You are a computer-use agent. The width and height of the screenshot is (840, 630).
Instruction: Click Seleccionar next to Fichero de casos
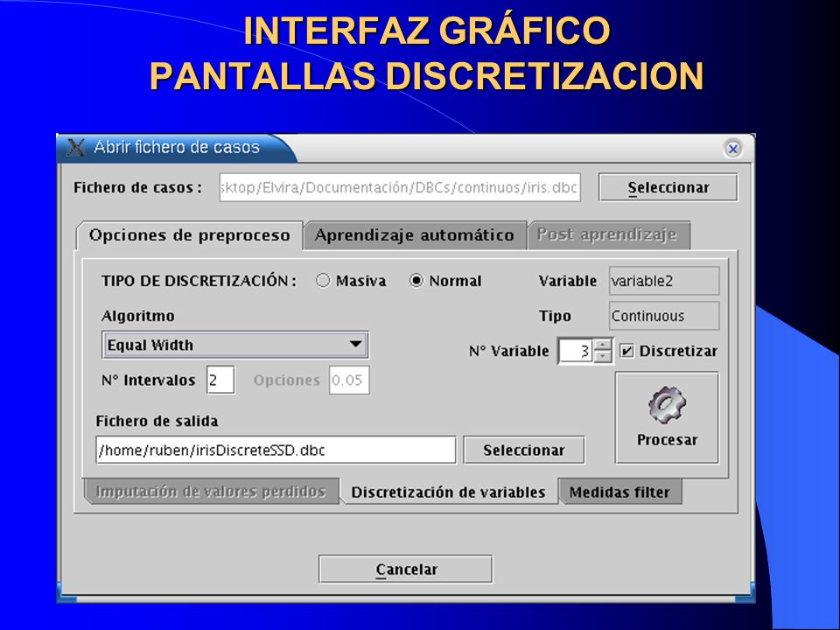(668, 187)
